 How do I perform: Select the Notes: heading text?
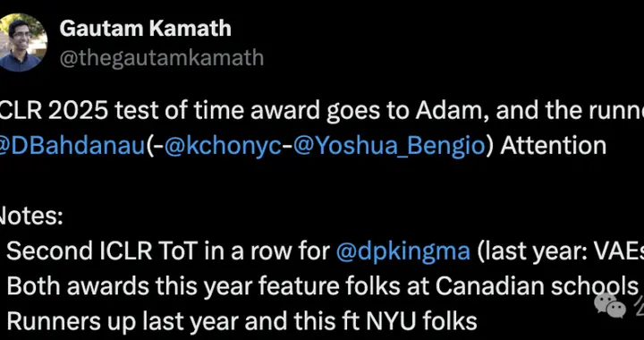[30, 217]
